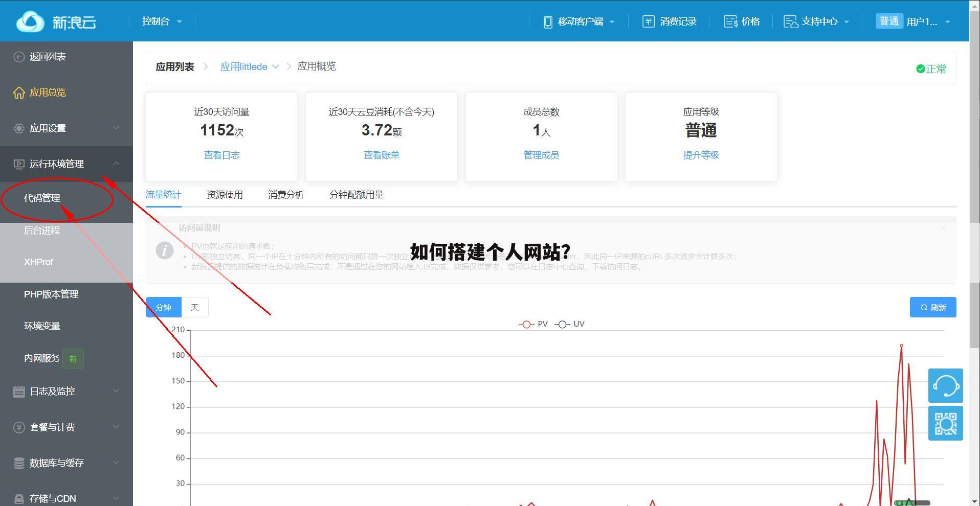Click the yen icon beside 套餐与计费
The width and height of the screenshot is (980, 506).
(19, 427)
